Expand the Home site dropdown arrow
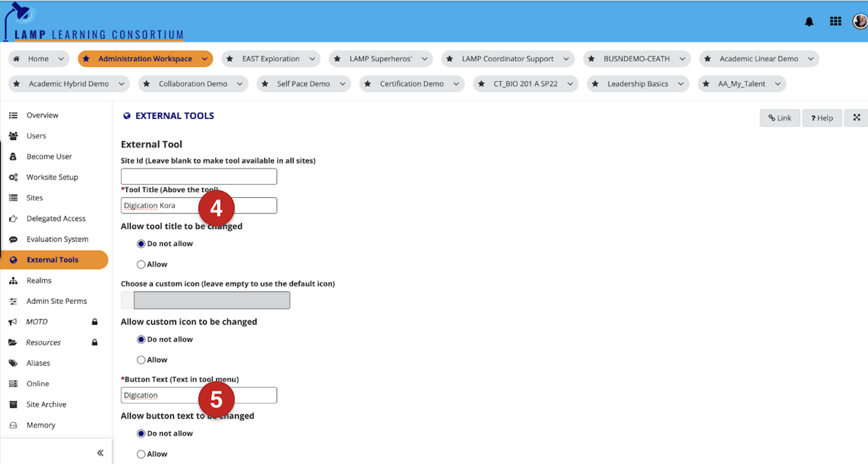Viewport: 868px width, 474px height. coord(61,59)
